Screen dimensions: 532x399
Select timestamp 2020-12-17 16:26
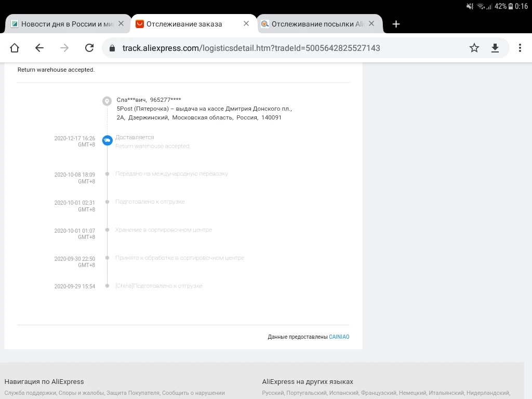point(75,138)
